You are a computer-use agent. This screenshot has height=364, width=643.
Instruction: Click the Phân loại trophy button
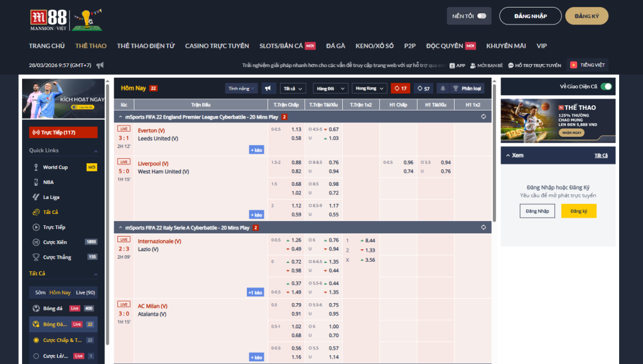(467, 88)
